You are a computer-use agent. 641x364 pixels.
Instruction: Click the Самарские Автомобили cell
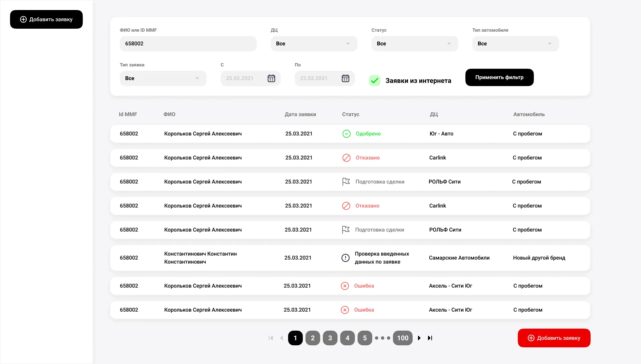(x=459, y=258)
